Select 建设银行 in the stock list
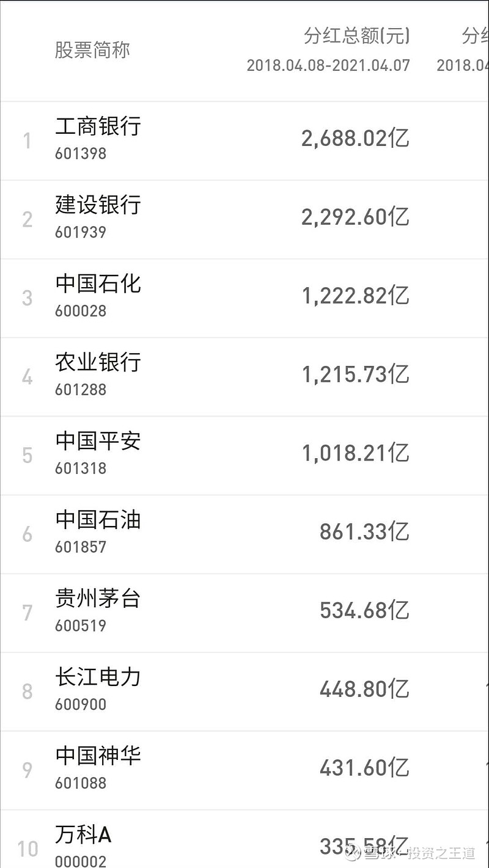Viewport: 489px width, 868px height. tap(98, 205)
